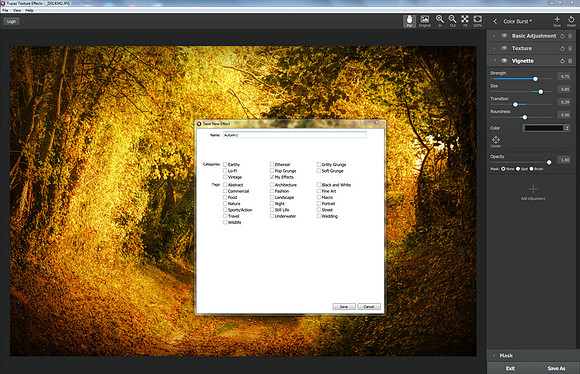Click the Size slider handle
The image size is (580, 374).
540,91
